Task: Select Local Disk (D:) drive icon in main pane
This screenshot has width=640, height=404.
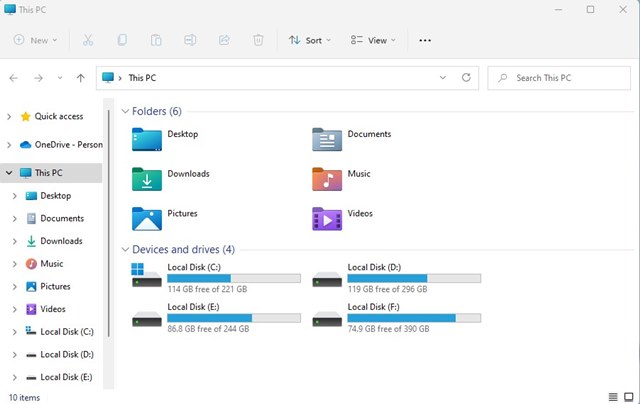Action: 327,279
